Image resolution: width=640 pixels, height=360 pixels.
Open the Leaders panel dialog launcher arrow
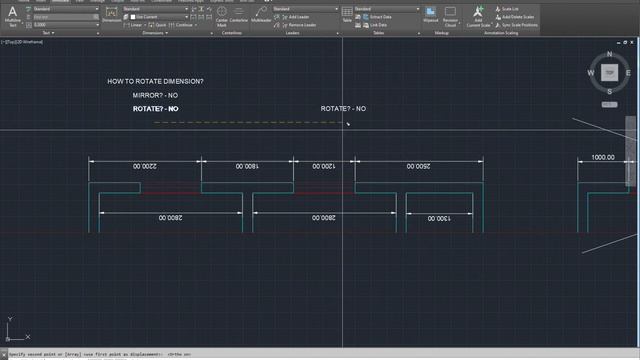pos(337,33)
